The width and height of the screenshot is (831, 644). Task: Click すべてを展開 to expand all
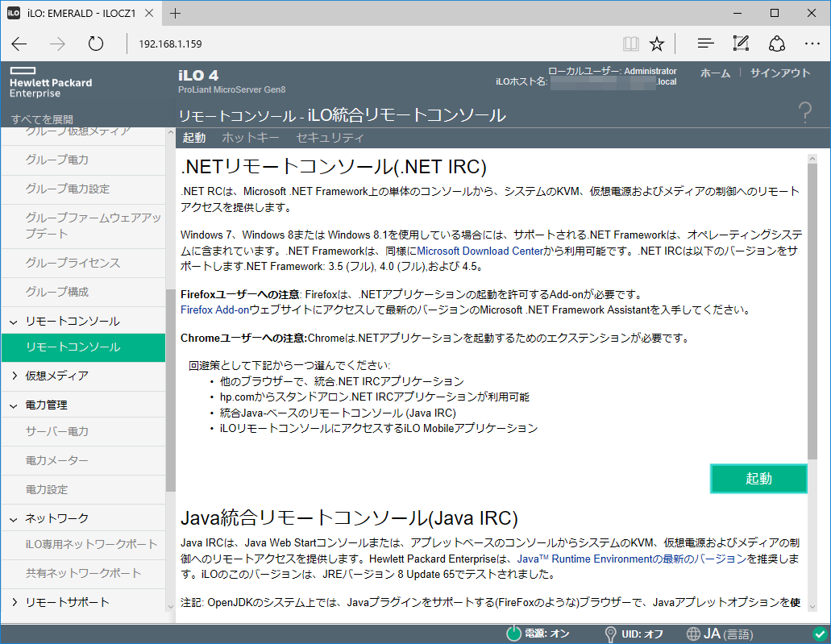pos(43,119)
